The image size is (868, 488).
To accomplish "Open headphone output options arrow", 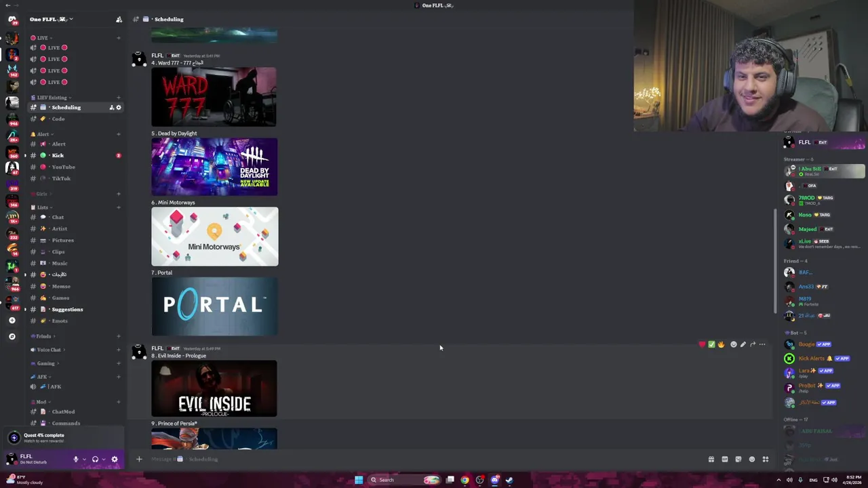I will tap(104, 459).
